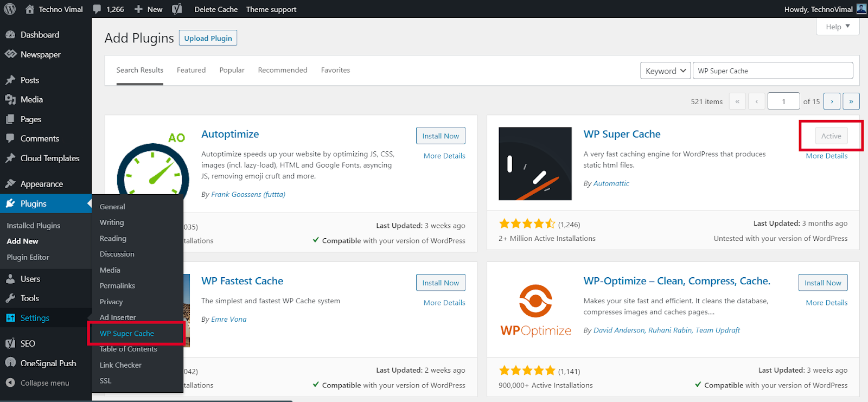Viewport: 868px width, 402px height.
Task: Install the WP Fastest Cache plugin
Action: click(x=441, y=283)
